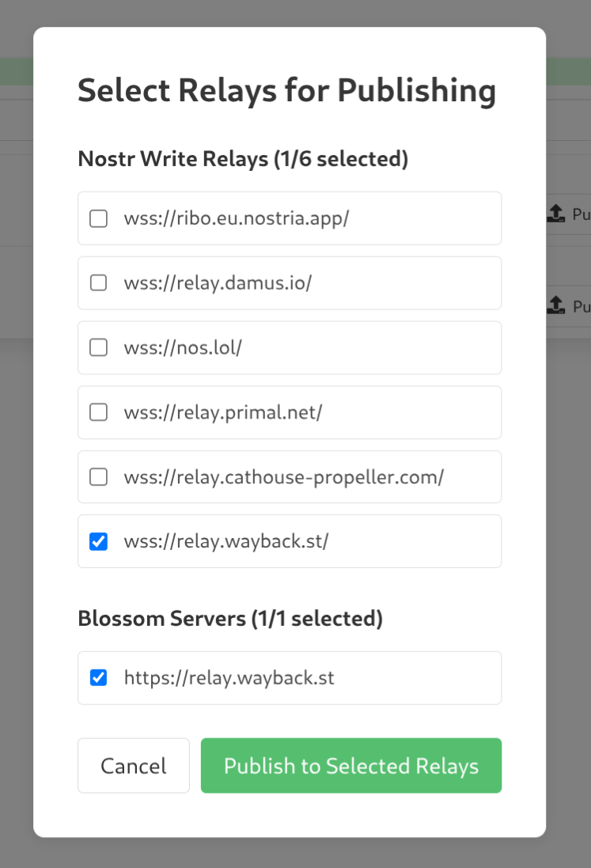Enable the relay.cathouse-propeller.com checkbox
The image size is (591, 868).
pyautogui.click(x=98, y=477)
